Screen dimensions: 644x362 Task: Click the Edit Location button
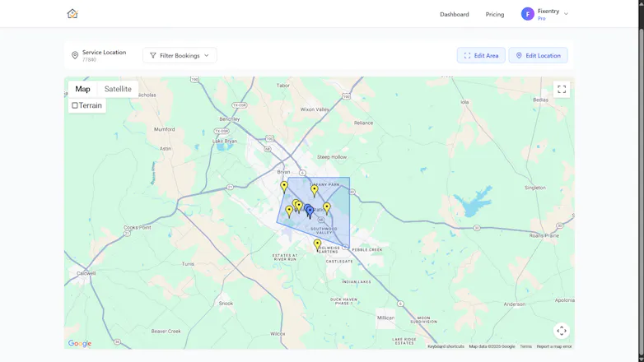[x=538, y=55]
